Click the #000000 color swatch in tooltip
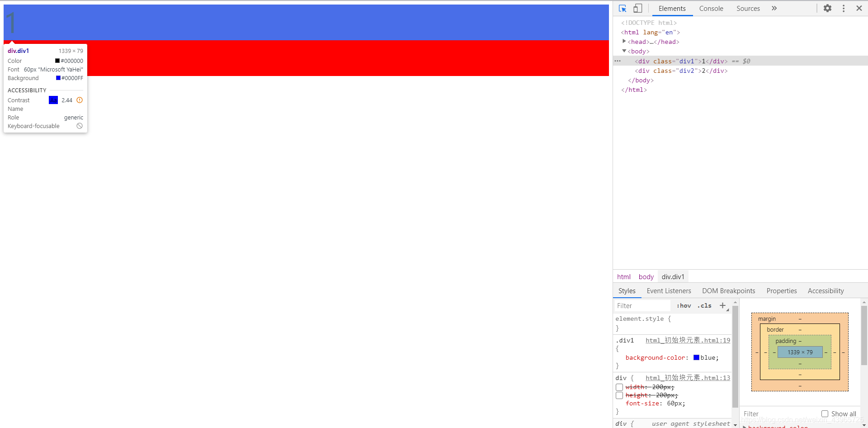Screen dimensions: 868x428 tap(57, 61)
